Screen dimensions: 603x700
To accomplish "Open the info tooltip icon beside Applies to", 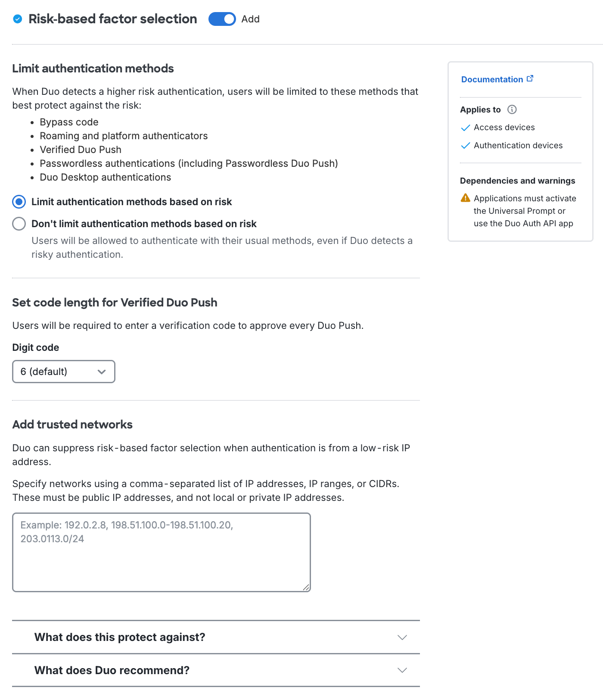I will [x=512, y=109].
